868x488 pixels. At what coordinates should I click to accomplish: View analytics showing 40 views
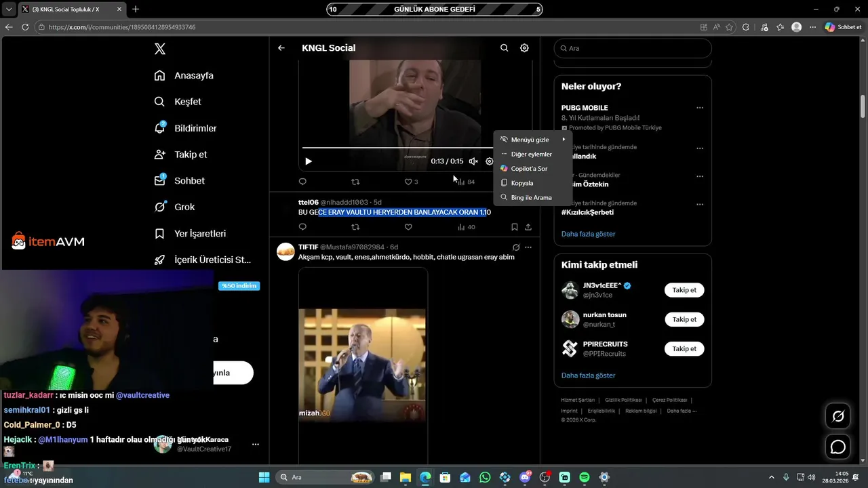[x=467, y=227]
